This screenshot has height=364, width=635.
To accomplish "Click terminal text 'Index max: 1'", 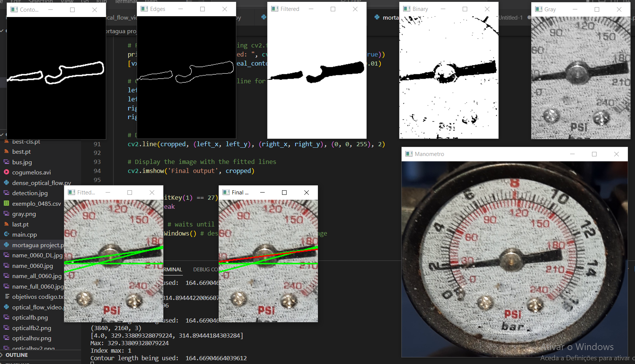I will coord(111,350).
